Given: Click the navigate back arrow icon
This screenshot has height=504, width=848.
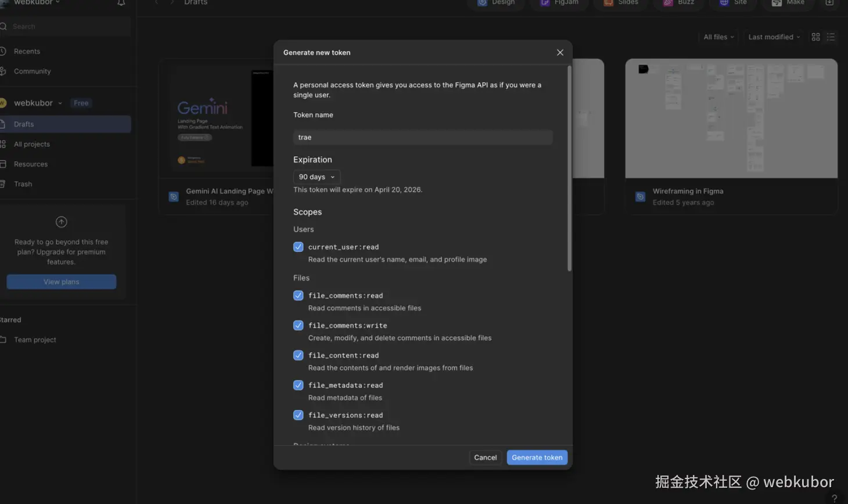Looking at the screenshot, I should point(156,2).
